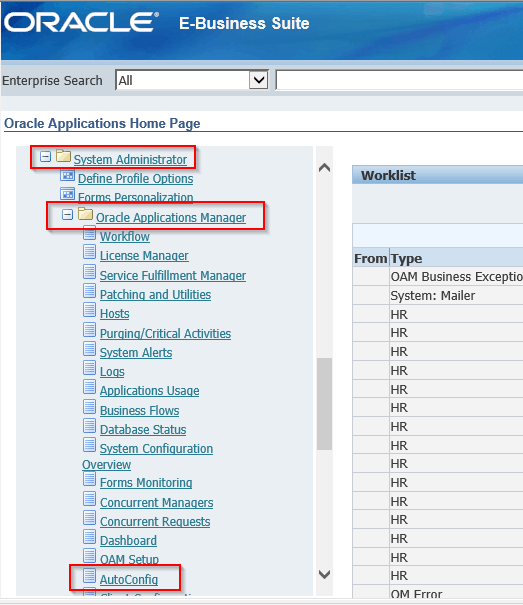Open the License Manager link
This screenshot has width=523, height=605.
coord(144,256)
